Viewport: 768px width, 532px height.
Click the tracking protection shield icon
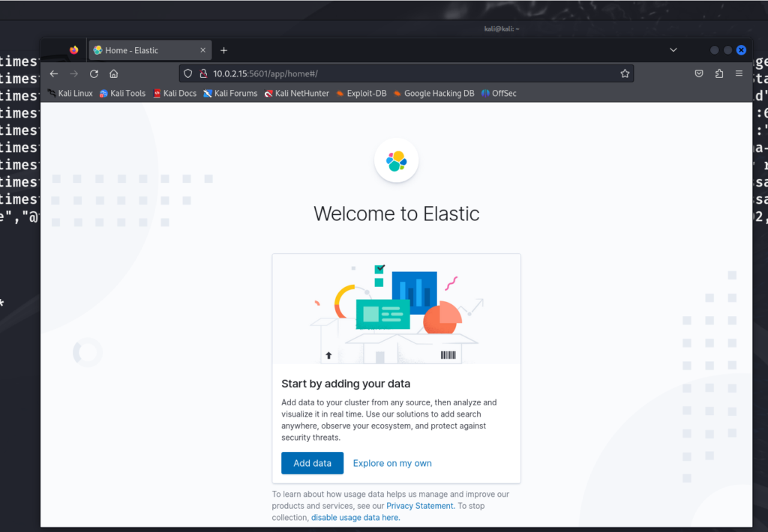(188, 74)
